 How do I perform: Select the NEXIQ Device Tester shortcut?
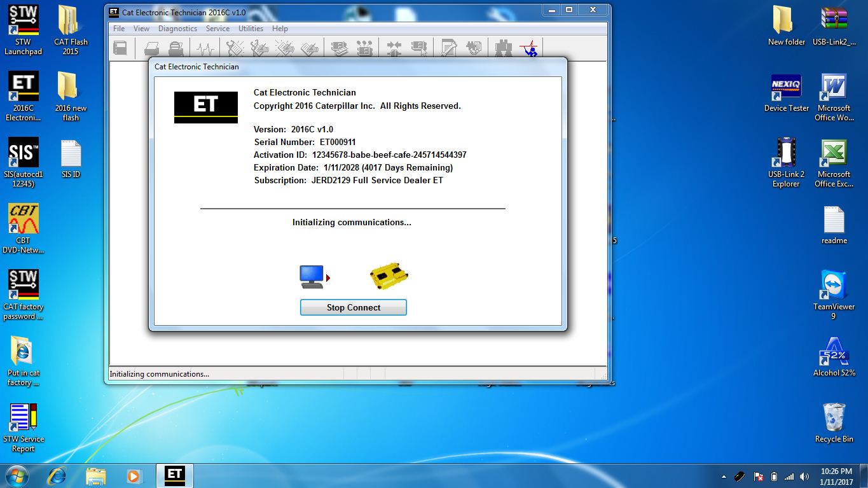[787, 93]
